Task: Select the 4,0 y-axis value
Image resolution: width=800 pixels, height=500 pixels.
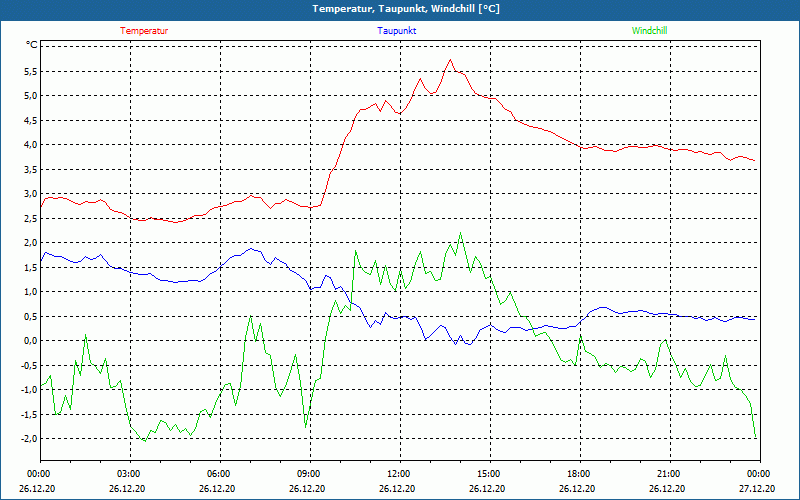Action: tap(31, 145)
